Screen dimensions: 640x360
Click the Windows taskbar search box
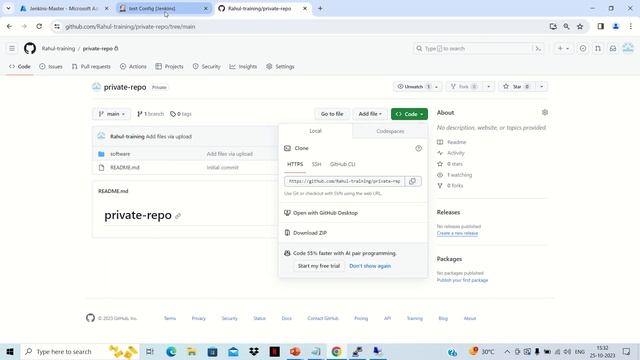point(80,351)
